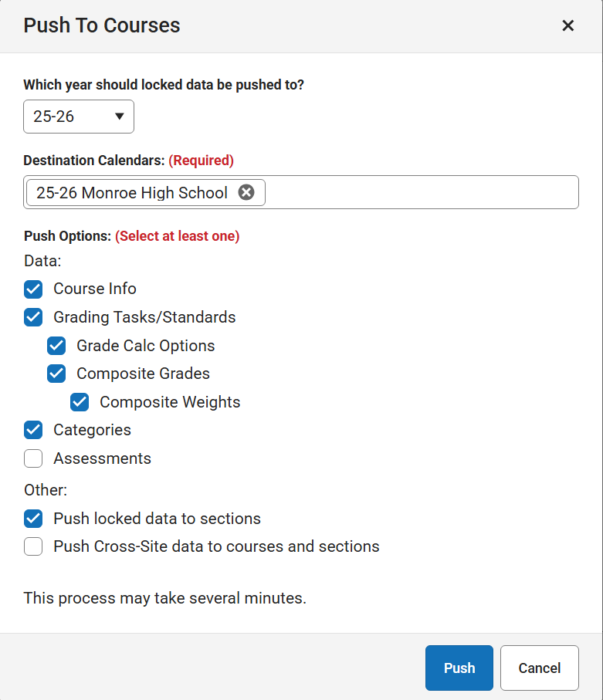The image size is (603, 700).
Task: Enable Push Cross-Site data to courses and sections
Action: [33, 546]
